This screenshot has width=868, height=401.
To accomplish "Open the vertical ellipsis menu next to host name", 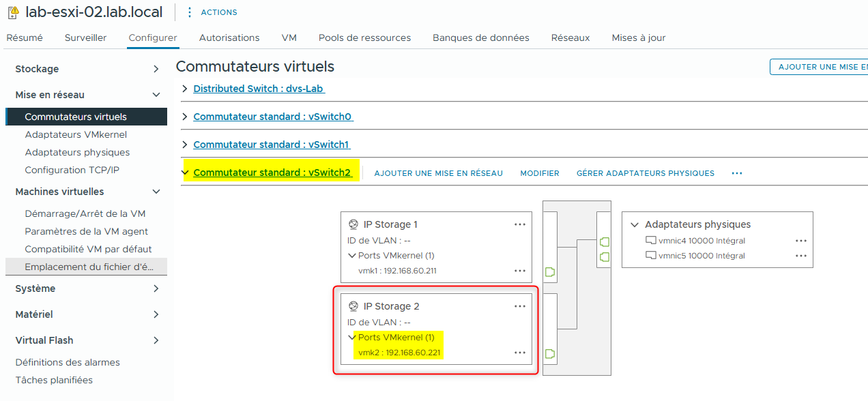I will [189, 12].
